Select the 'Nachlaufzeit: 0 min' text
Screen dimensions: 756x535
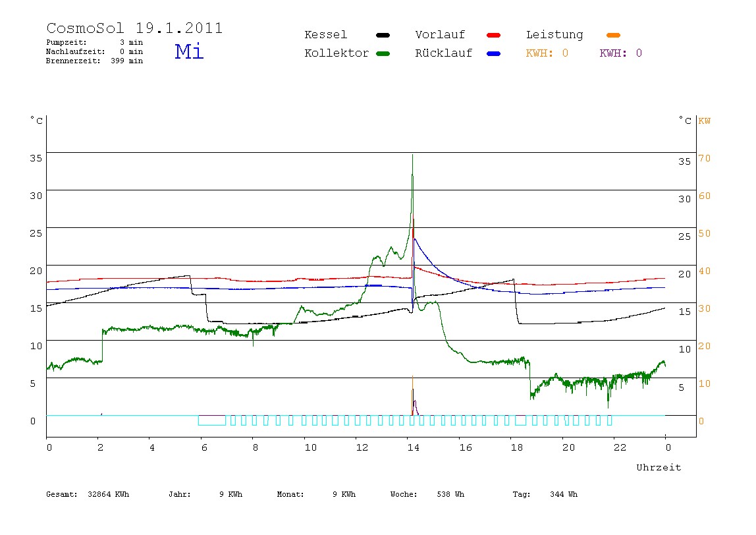95,51
